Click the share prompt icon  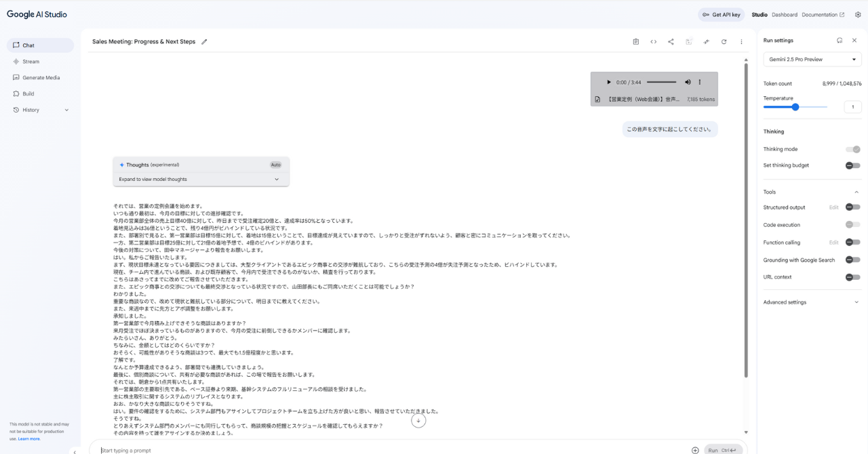(671, 41)
